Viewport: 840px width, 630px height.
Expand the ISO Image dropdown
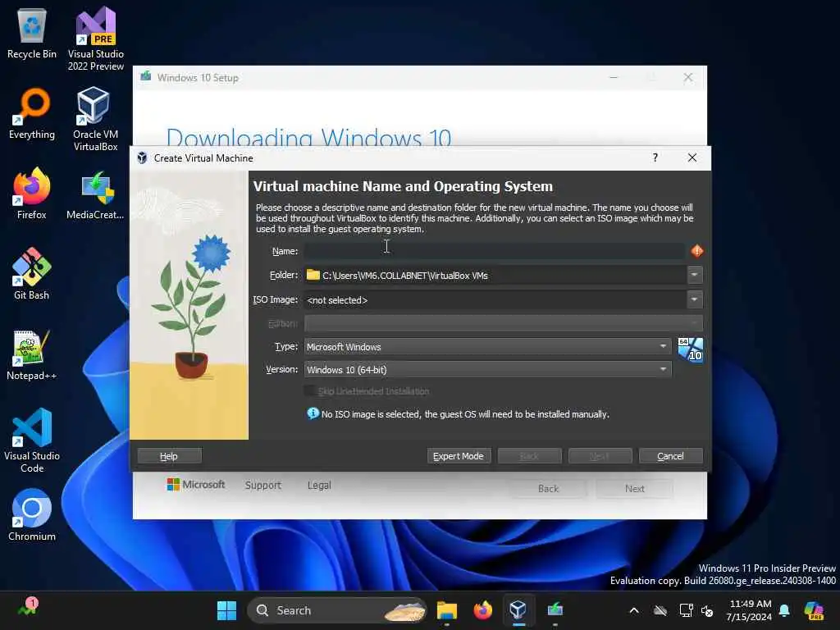coord(694,299)
